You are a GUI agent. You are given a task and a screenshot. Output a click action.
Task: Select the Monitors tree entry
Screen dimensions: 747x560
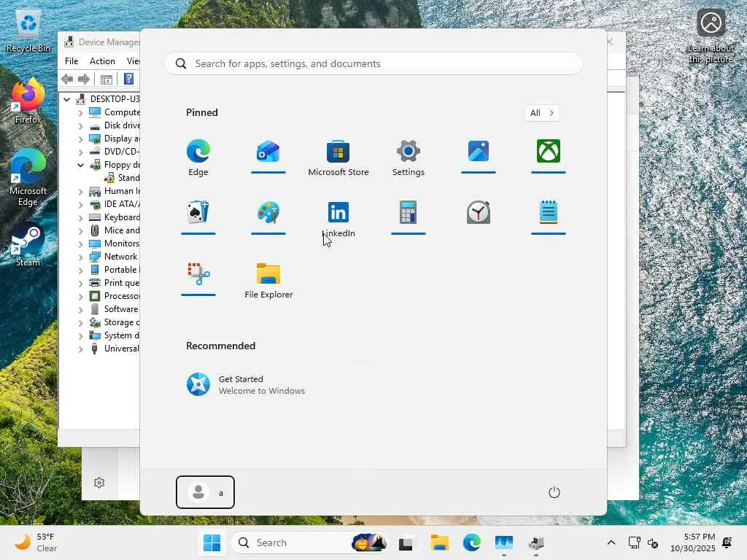(115, 244)
